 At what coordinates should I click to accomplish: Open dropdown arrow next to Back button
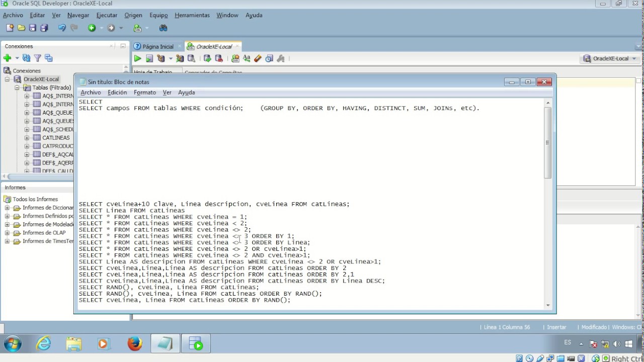coord(101,28)
